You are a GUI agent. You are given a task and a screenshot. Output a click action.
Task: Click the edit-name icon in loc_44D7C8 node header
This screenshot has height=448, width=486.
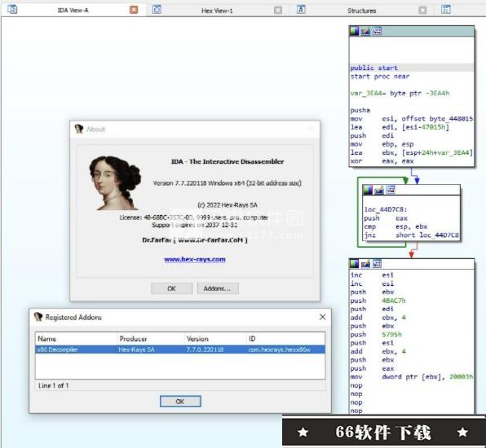[x=379, y=190]
